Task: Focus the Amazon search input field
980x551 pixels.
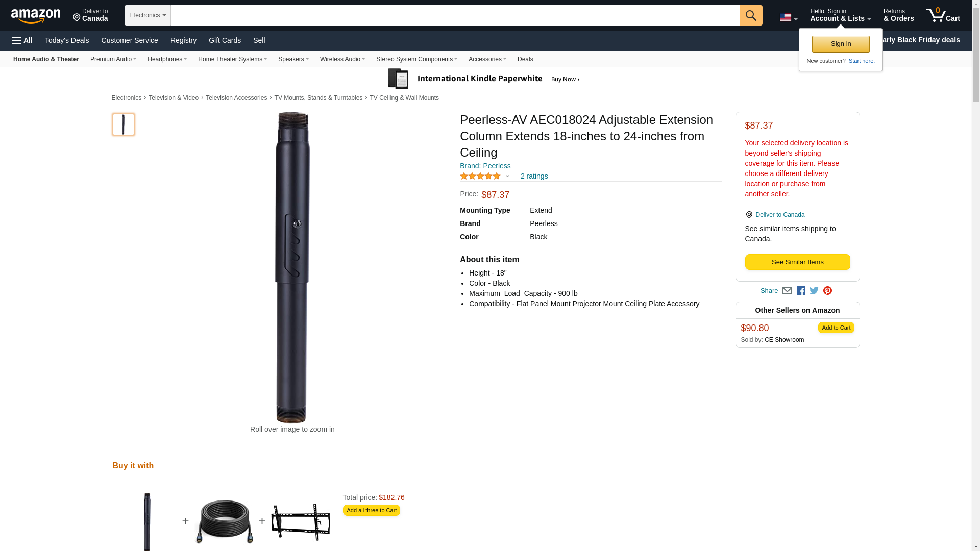Action: click(454, 15)
